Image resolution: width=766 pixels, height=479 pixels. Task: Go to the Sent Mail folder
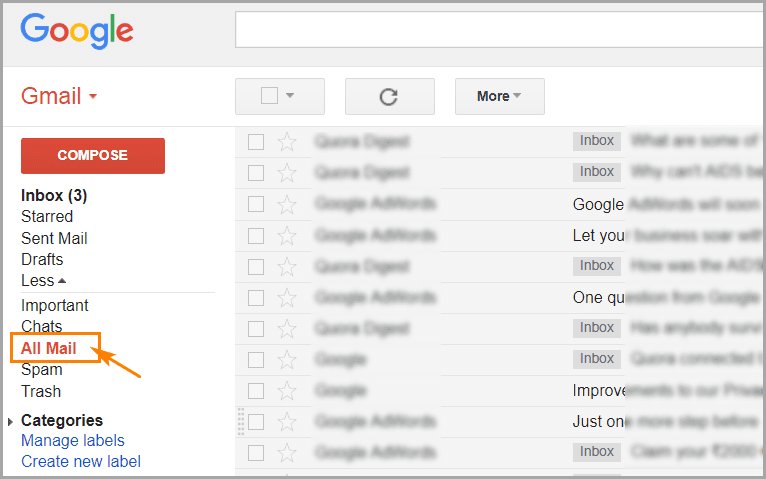pyautogui.click(x=54, y=238)
